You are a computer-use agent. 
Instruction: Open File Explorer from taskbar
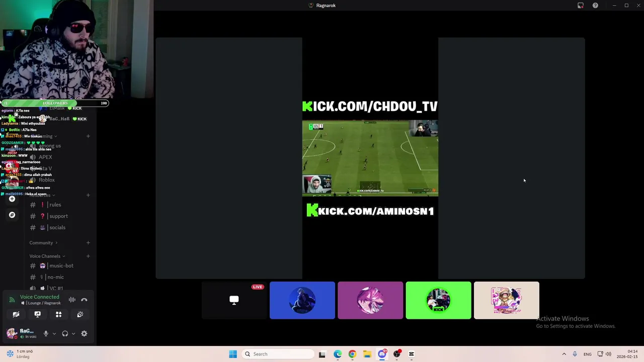click(367, 354)
